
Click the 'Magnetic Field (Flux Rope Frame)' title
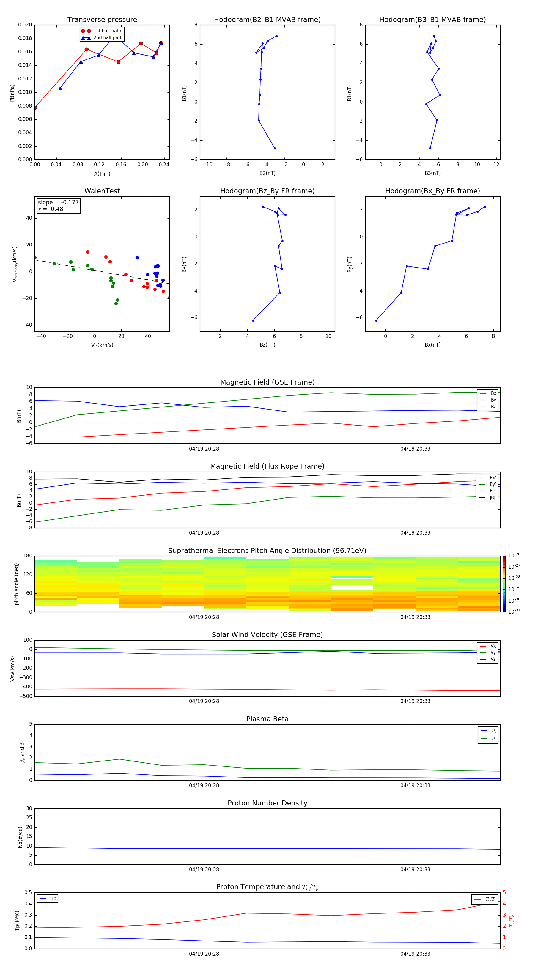pos(267,467)
